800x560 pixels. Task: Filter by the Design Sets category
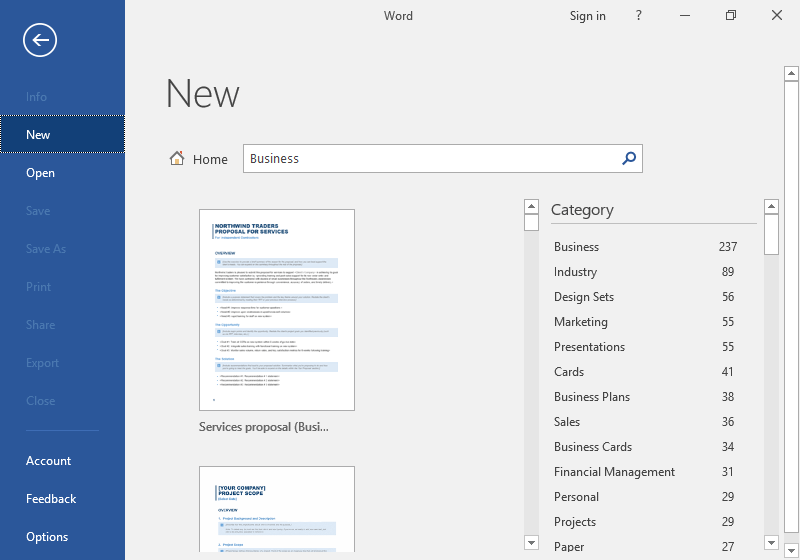click(646, 296)
